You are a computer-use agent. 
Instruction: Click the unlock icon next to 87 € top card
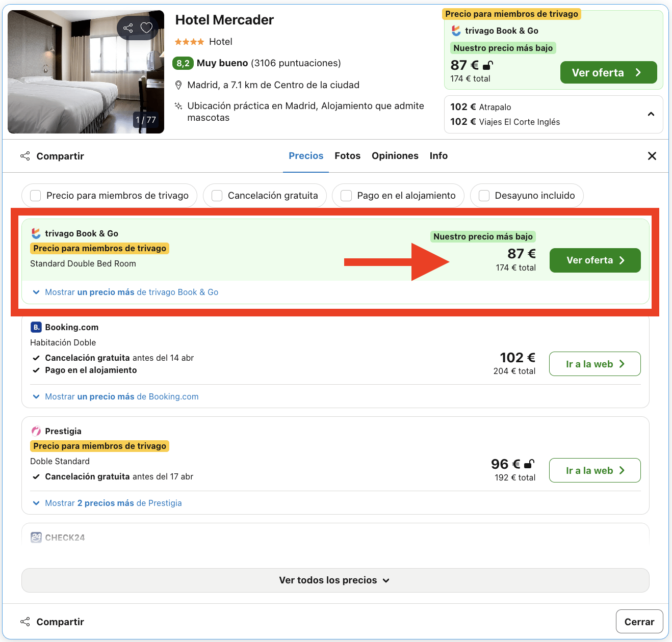[x=487, y=65]
